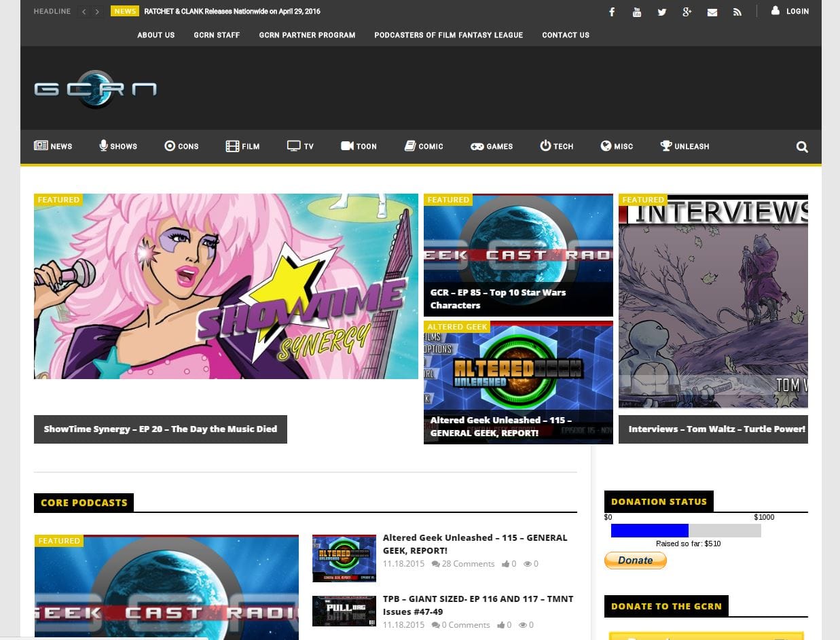Open the RSS feed icon
Image resolution: width=840 pixels, height=640 pixels.
click(x=737, y=12)
